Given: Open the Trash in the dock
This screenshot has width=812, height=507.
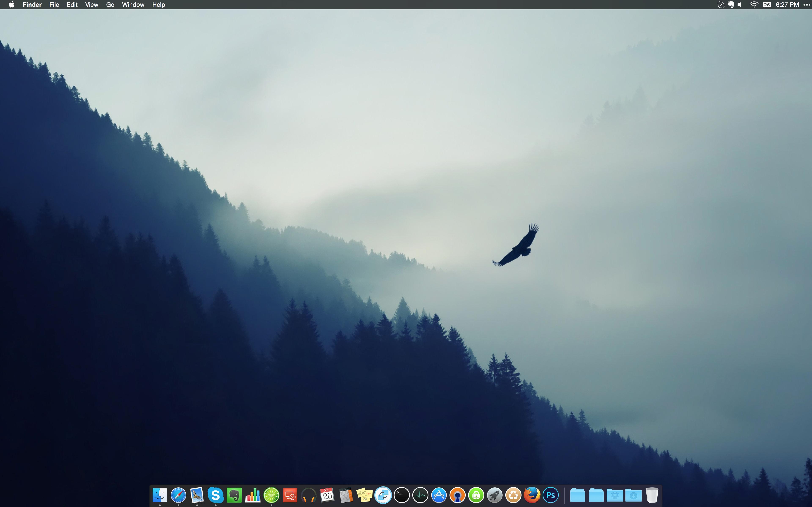Looking at the screenshot, I should click(652, 495).
